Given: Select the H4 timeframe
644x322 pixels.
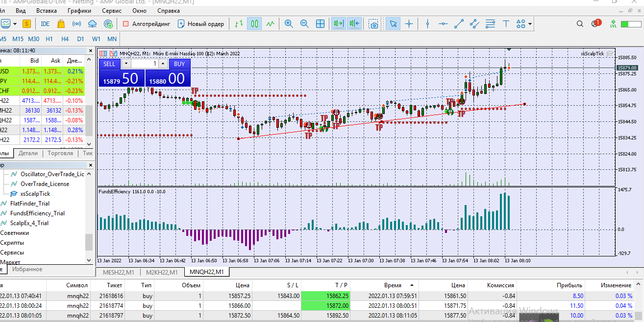Looking at the screenshot, I should point(65,39).
